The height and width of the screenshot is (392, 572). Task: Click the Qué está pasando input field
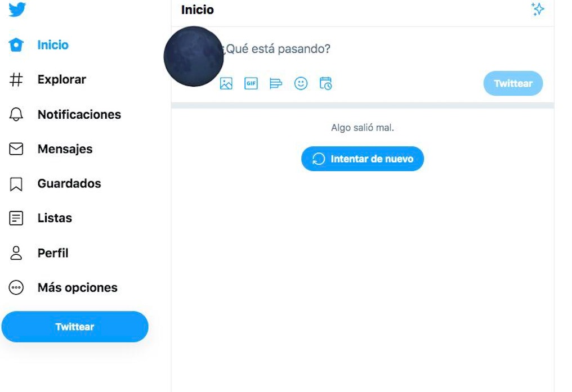pos(293,49)
